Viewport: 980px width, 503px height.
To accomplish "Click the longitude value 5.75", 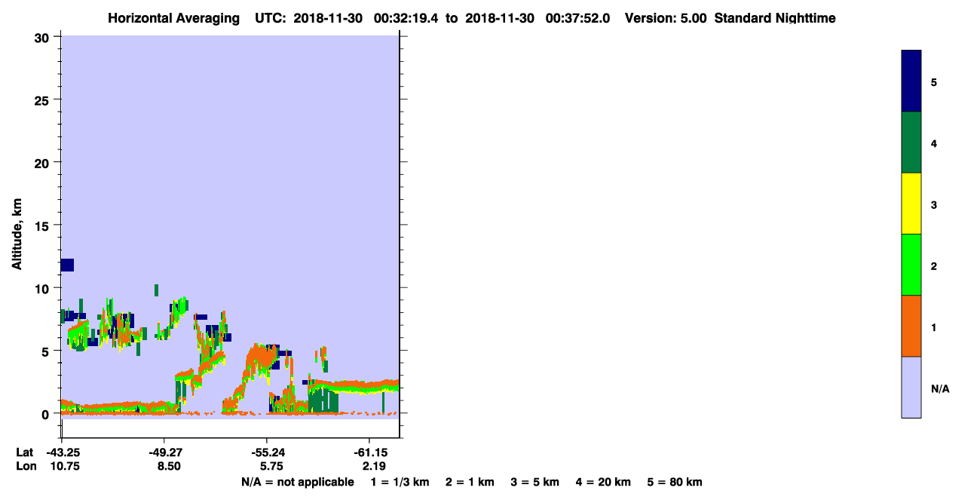I will [x=271, y=467].
